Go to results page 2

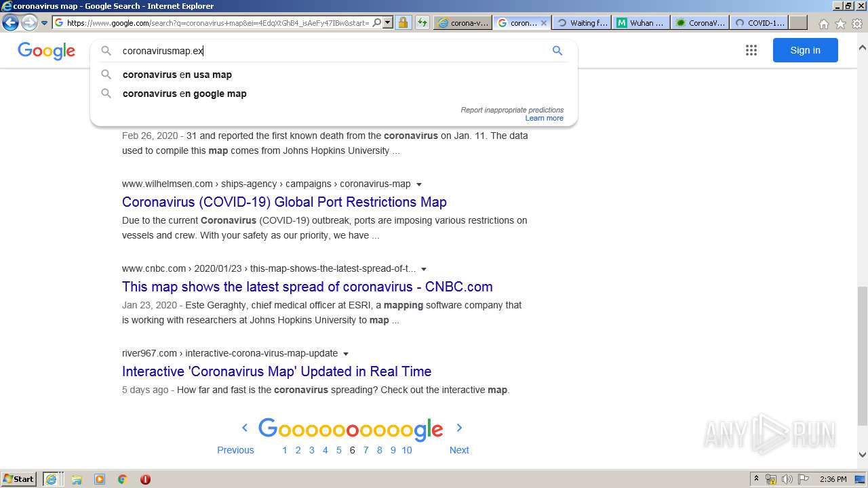pos(298,450)
